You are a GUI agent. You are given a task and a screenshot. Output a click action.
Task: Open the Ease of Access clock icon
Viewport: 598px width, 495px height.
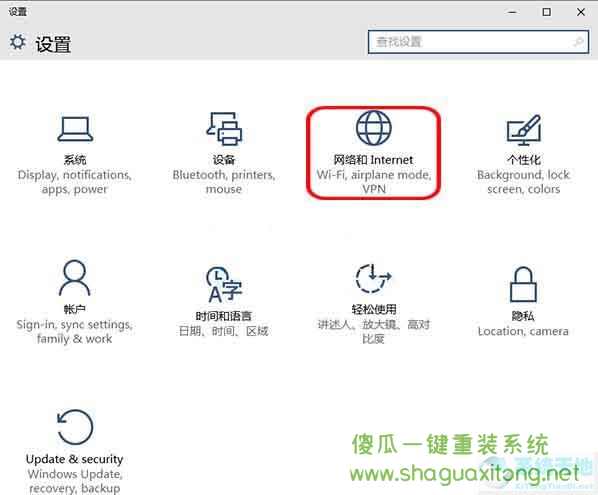(x=374, y=278)
